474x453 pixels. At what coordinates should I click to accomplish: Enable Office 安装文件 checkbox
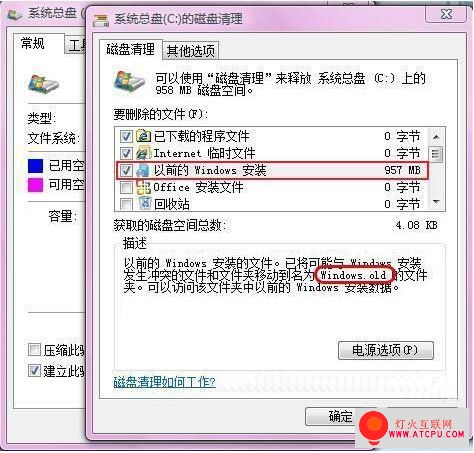126,188
